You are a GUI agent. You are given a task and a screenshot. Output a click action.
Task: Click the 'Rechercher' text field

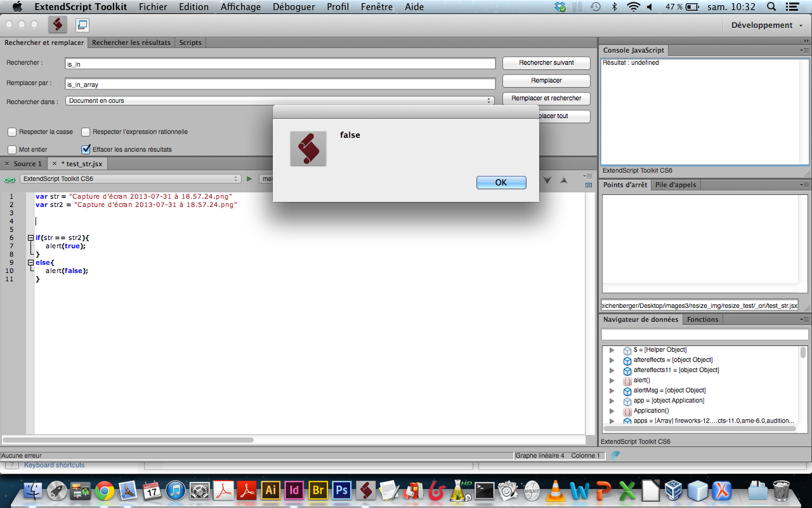(x=280, y=63)
